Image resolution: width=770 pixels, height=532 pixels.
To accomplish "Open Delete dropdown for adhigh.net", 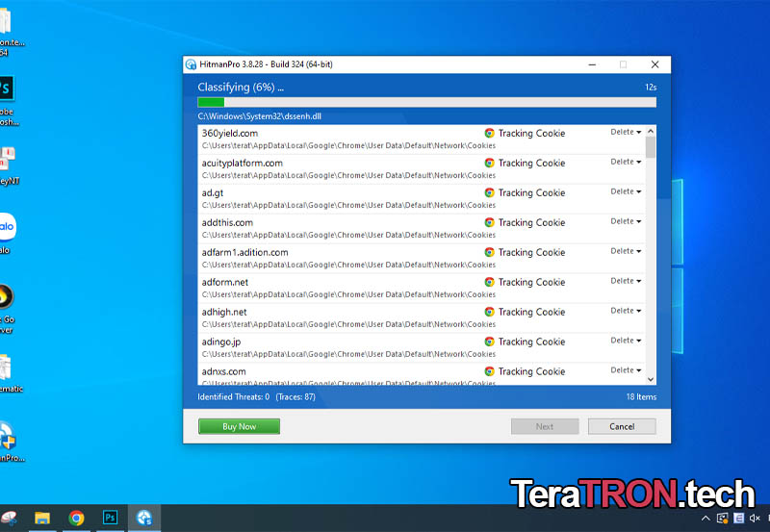I will point(626,311).
